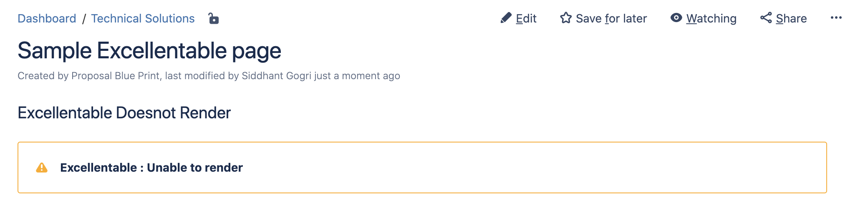Open the three-dots more actions menu
The height and width of the screenshot is (220, 868).
point(836,17)
